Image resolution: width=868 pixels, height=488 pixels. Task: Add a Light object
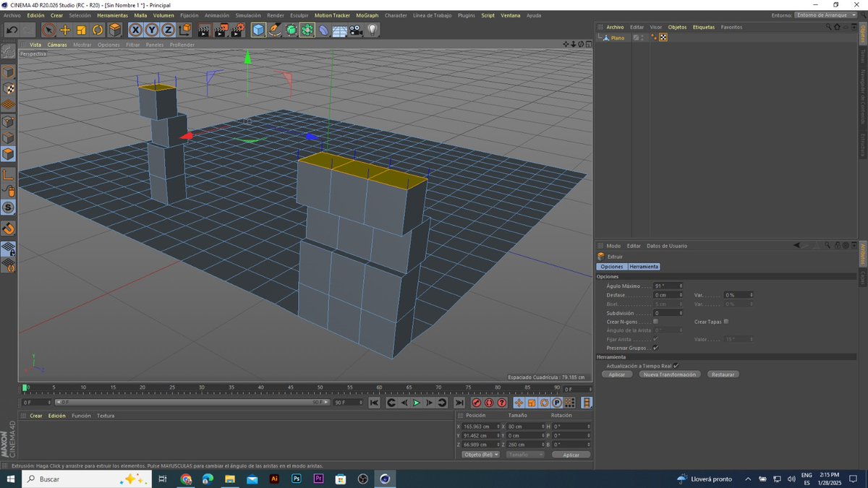372,30
